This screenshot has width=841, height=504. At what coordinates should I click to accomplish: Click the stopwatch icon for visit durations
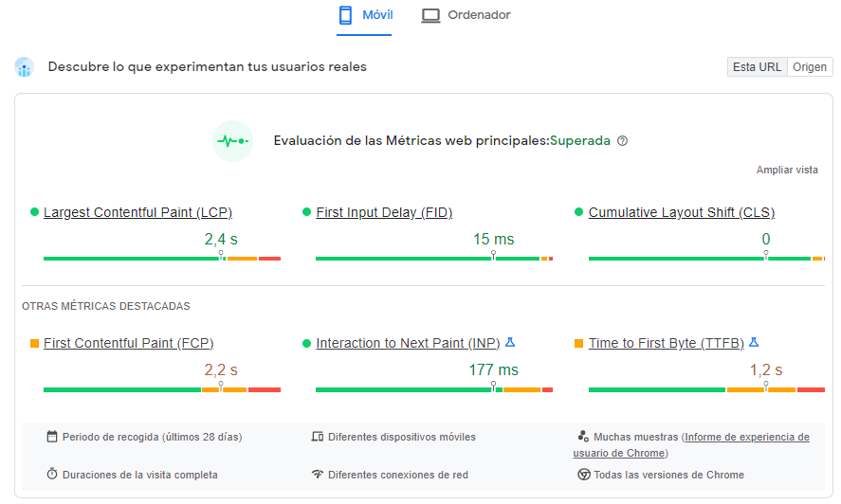pyautogui.click(x=52, y=475)
